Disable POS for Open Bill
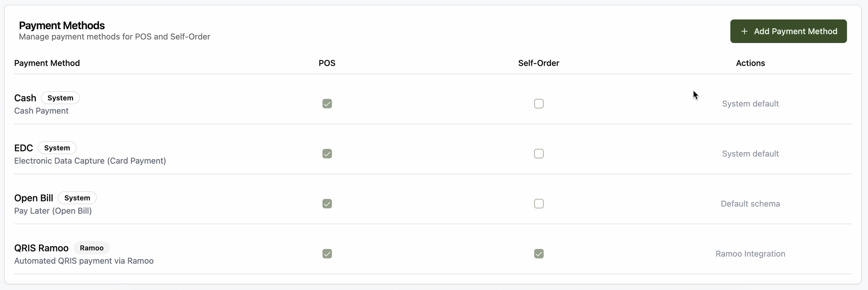 (327, 204)
